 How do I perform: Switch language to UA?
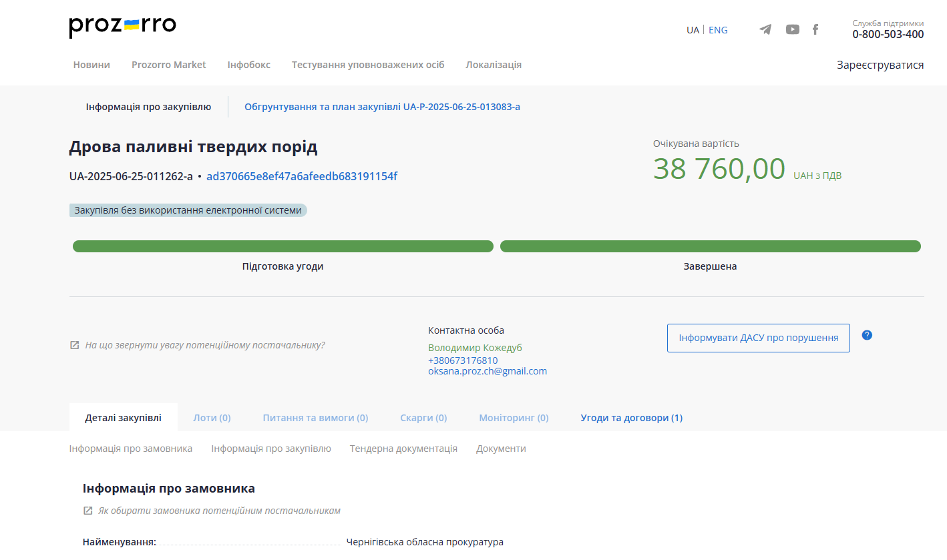(x=693, y=30)
